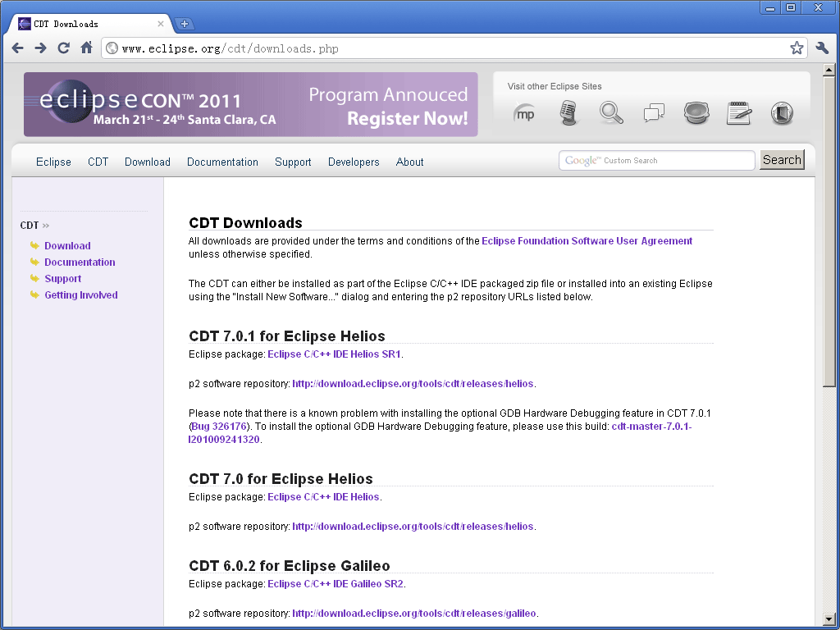This screenshot has width=840, height=630.
Task: Click the globe icon in the address bar
Action: click(112, 48)
